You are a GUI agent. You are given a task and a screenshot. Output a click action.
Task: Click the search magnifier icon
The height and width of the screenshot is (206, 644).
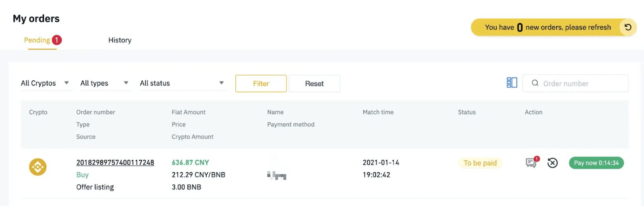pos(535,83)
